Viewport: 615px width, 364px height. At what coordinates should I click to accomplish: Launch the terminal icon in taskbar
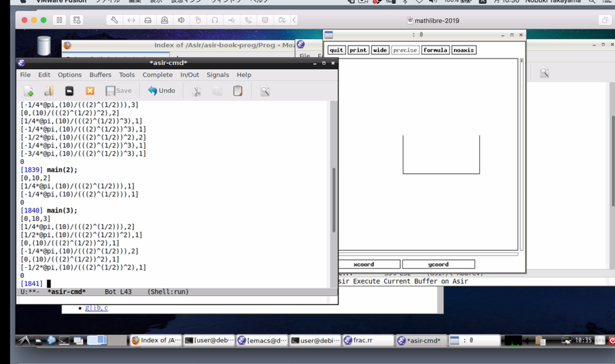pos(64,340)
